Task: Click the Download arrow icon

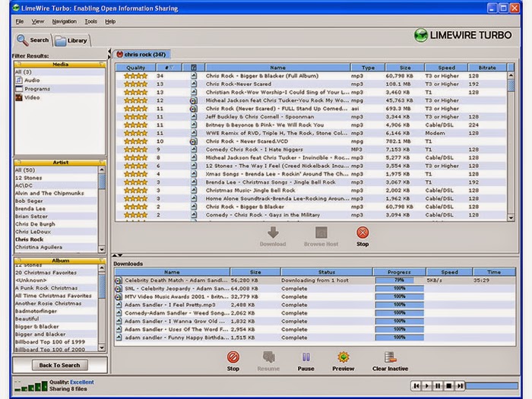Action: tap(273, 233)
